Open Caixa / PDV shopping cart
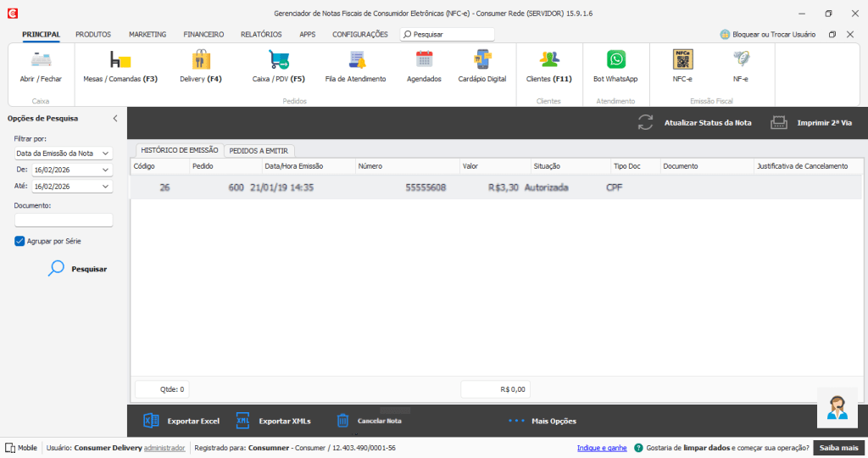 click(x=278, y=61)
